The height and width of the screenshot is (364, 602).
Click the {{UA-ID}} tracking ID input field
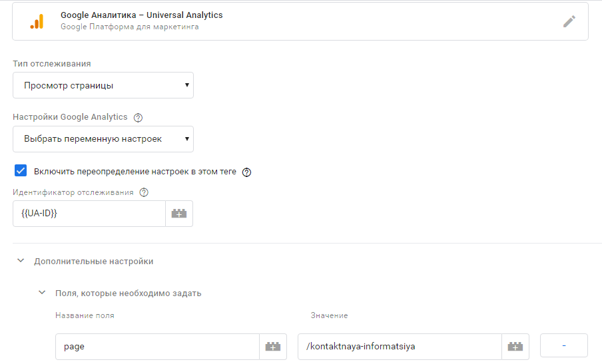point(89,214)
